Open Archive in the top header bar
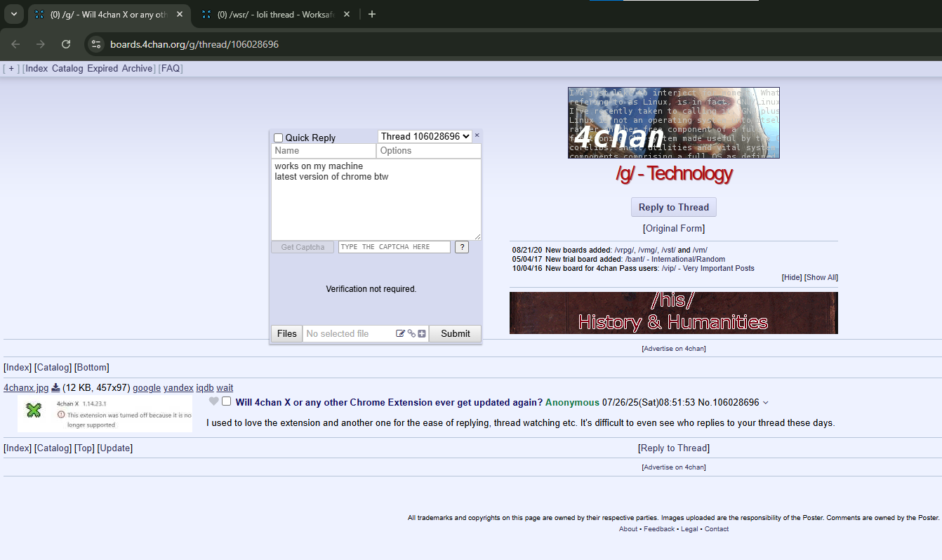Viewport: 942px width, 560px height. pyautogui.click(x=137, y=68)
